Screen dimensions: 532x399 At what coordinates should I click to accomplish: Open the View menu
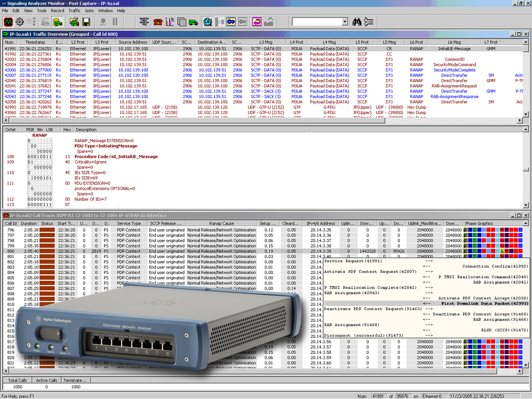point(28,11)
